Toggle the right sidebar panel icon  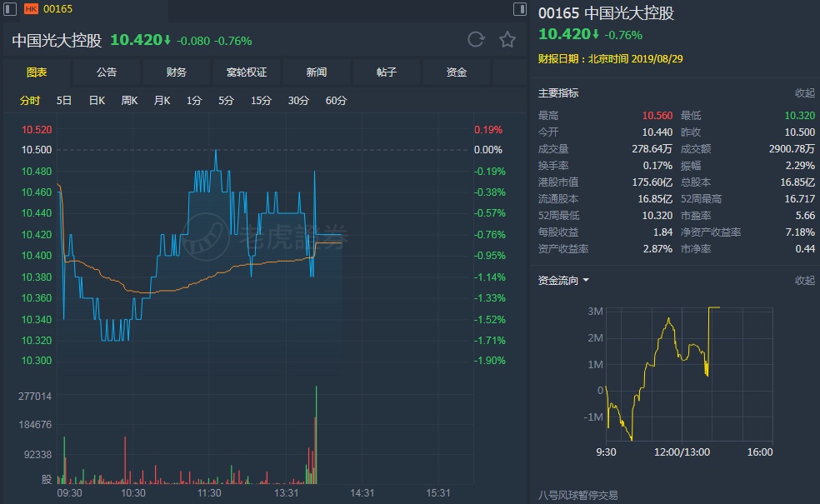[520, 9]
